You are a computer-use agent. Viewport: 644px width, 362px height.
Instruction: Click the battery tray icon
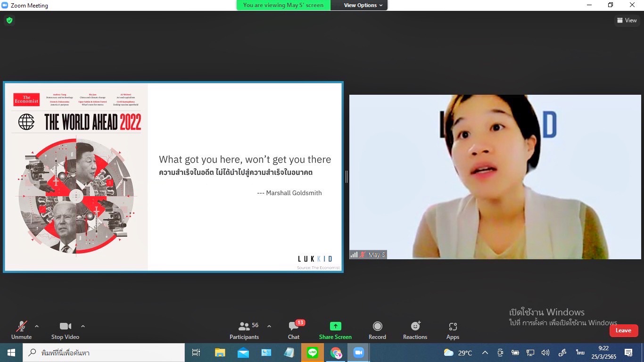pos(515,353)
